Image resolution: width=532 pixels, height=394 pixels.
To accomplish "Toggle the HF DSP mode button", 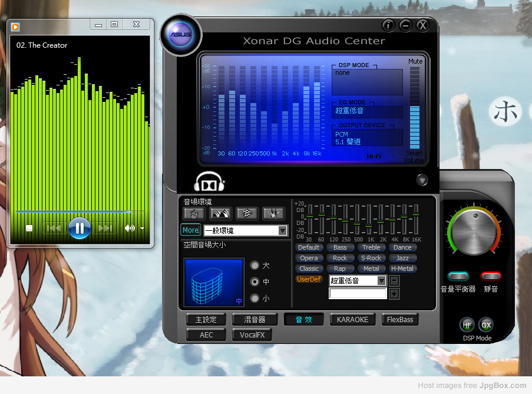I will (467, 325).
